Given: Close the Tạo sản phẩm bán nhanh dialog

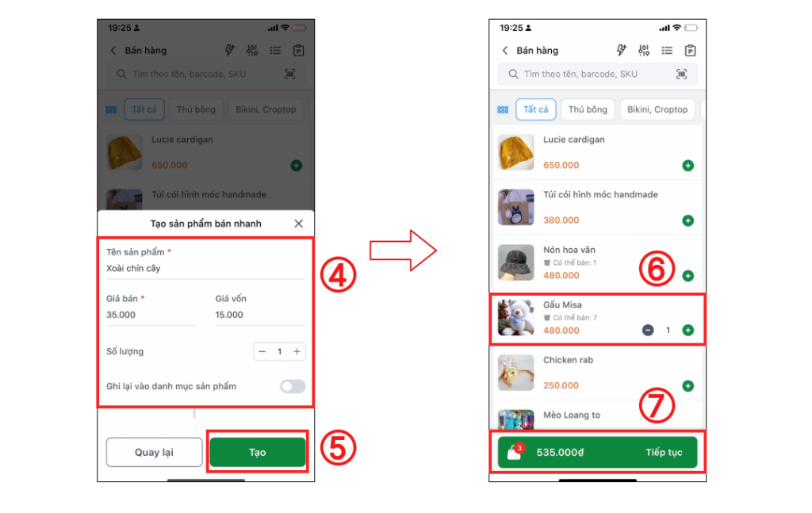Looking at the screenshot, I should 299,224.
